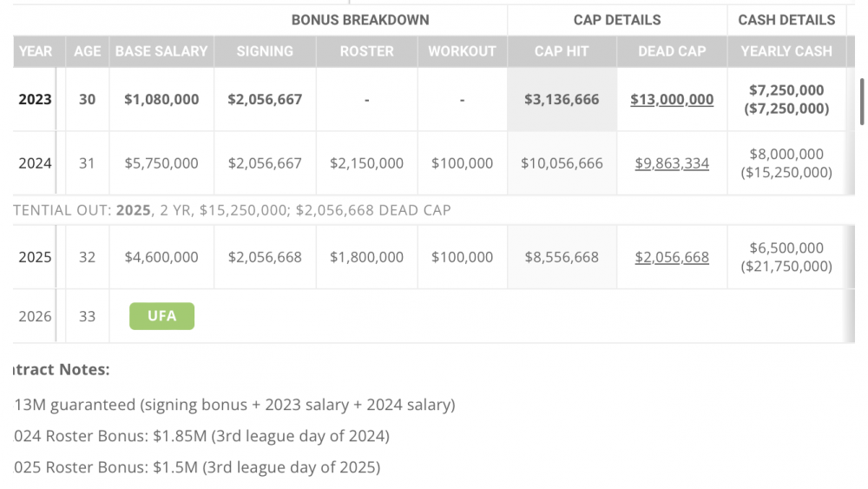Click the 2024 base salary $5,750,000 cell
This screenshot has height=489, width=868.
click(161, 163)
